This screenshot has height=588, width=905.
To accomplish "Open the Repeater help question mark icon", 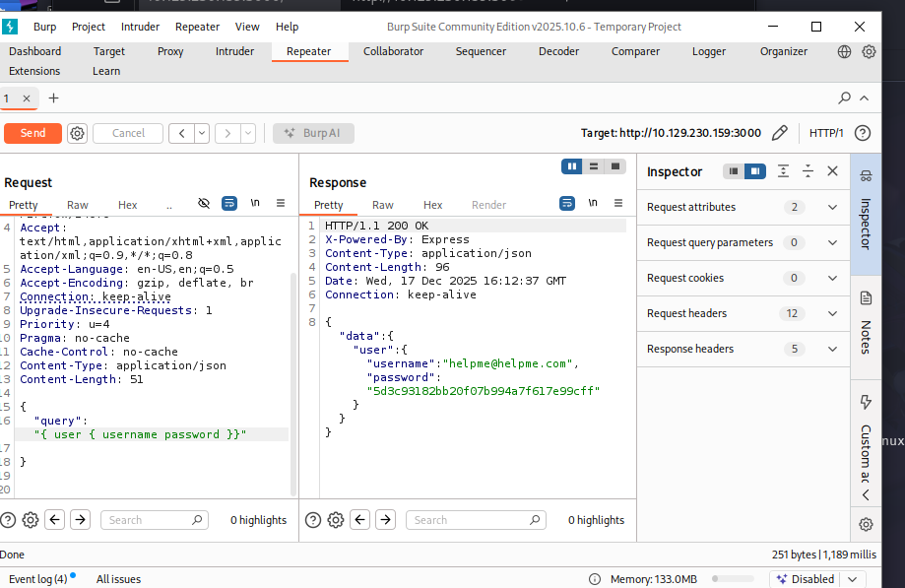I will tap(863, 133).
